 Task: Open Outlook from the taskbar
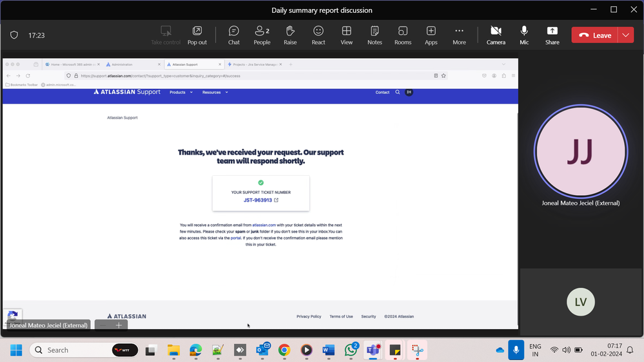[x=262, y=350]
